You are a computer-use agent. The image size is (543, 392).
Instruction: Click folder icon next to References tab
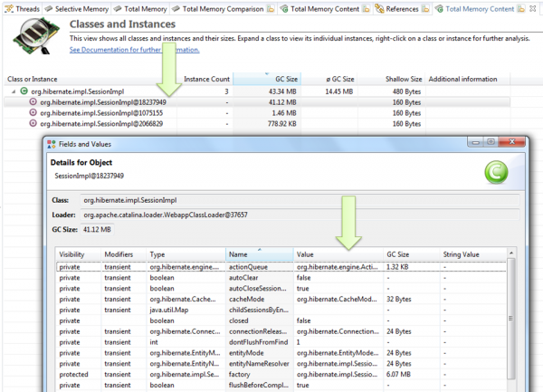tap(426, 9)
